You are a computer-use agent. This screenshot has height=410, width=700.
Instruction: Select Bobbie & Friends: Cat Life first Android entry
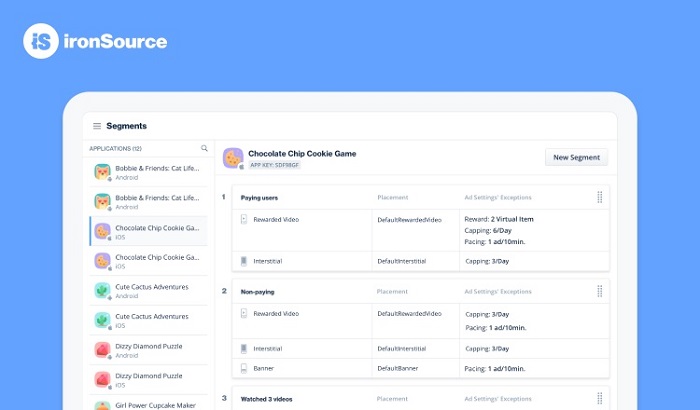coord(150,172)
